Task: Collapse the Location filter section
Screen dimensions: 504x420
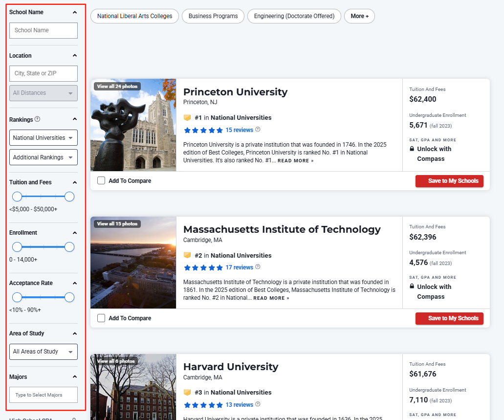Action: [75, 55]
